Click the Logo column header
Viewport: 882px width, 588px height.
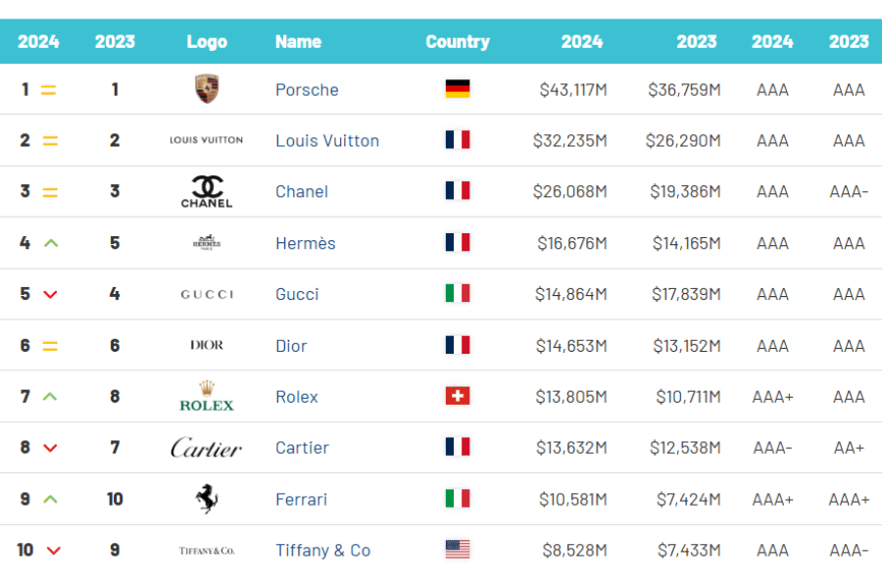(207, 41)
